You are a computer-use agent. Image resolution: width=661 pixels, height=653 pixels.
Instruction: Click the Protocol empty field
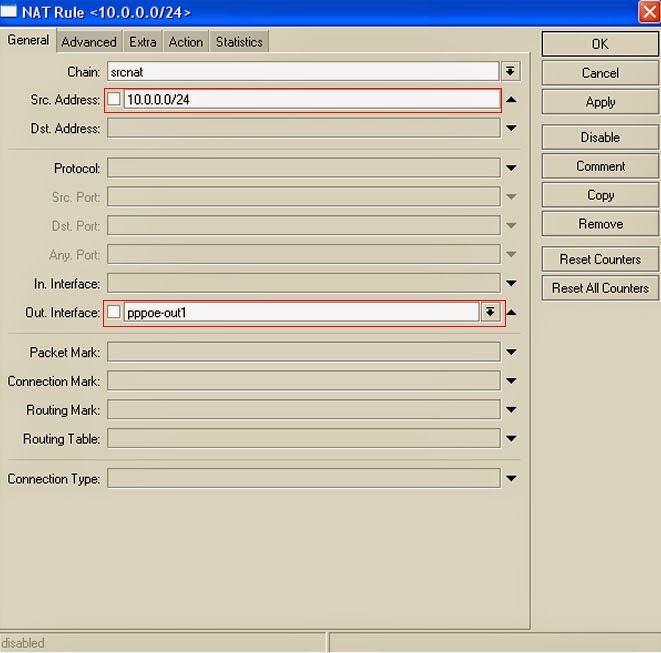tap(304, 168)
